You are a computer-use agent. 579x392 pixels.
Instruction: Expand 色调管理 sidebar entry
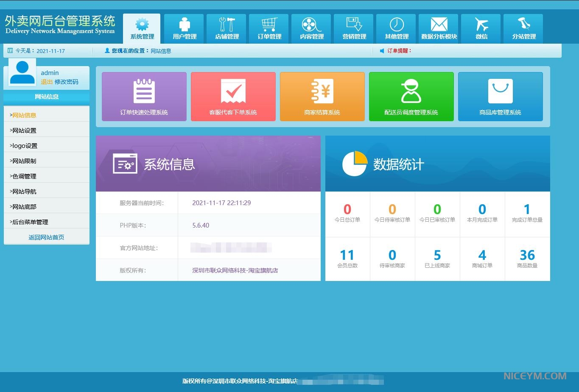tap(25, 176)
